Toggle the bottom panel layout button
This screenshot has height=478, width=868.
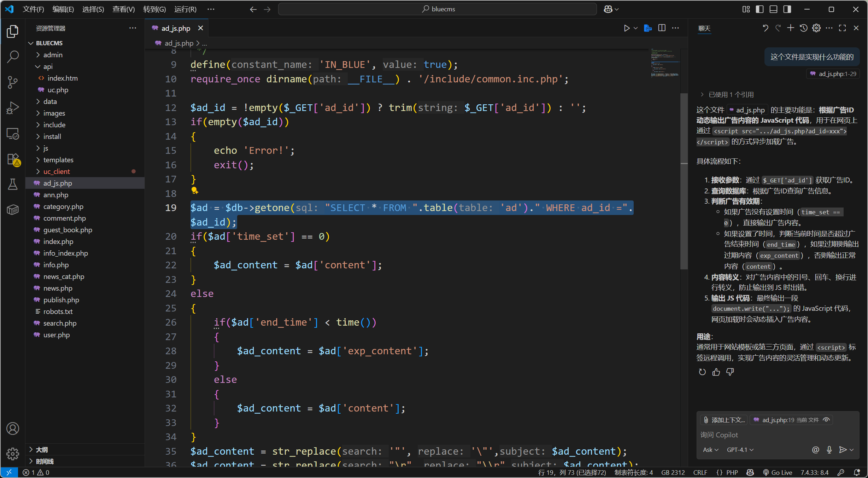pos(773,9)
